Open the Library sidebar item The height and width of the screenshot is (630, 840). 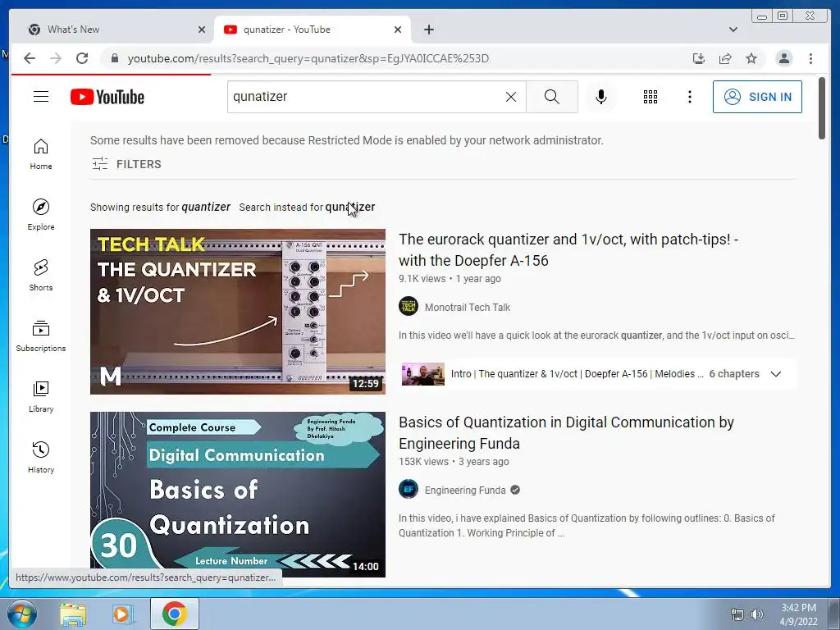(x=41, y=396)
